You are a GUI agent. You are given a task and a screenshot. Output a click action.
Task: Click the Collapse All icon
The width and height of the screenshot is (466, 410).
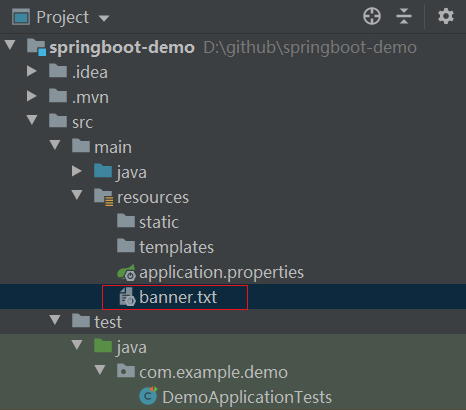tap(404, 16)
